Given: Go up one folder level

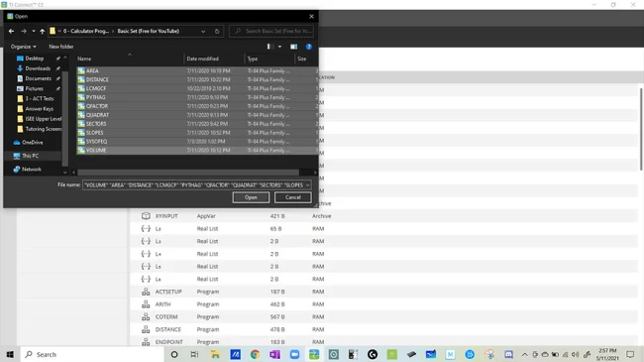Looking at the screenshot, I should pos(42,32).
